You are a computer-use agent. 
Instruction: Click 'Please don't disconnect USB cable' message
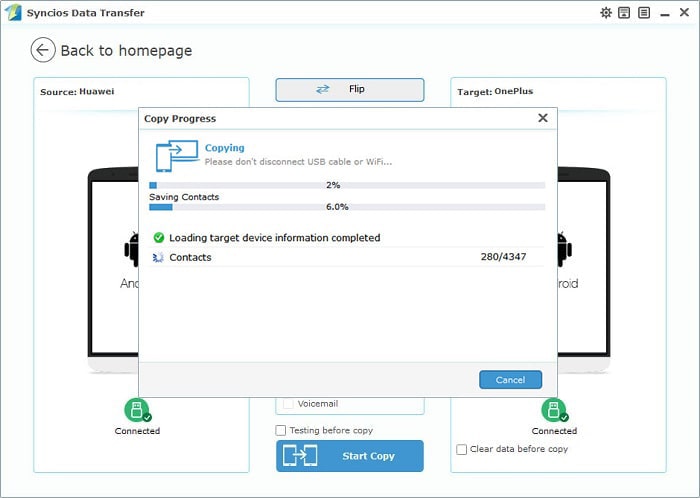pos(298,162)
